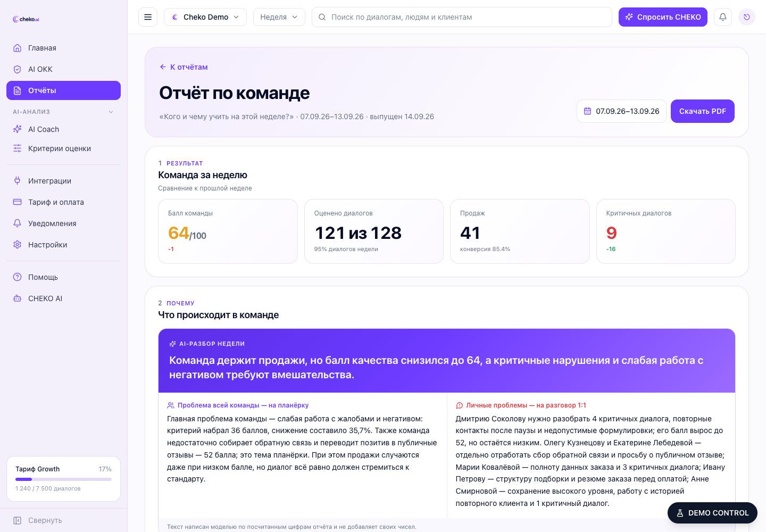Select Отчёты in the sidebar

pyautogui.click(x=63, y=90)
